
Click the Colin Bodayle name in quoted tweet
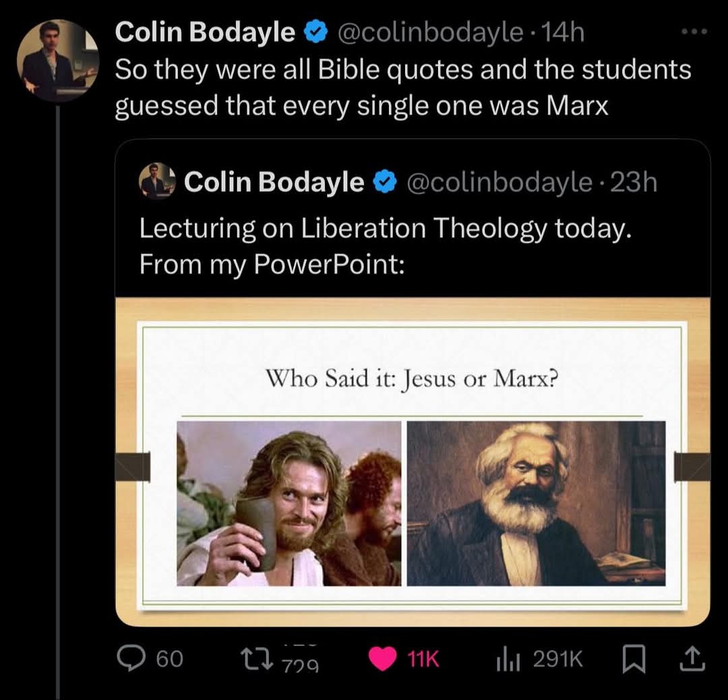(x=274, y=181)
